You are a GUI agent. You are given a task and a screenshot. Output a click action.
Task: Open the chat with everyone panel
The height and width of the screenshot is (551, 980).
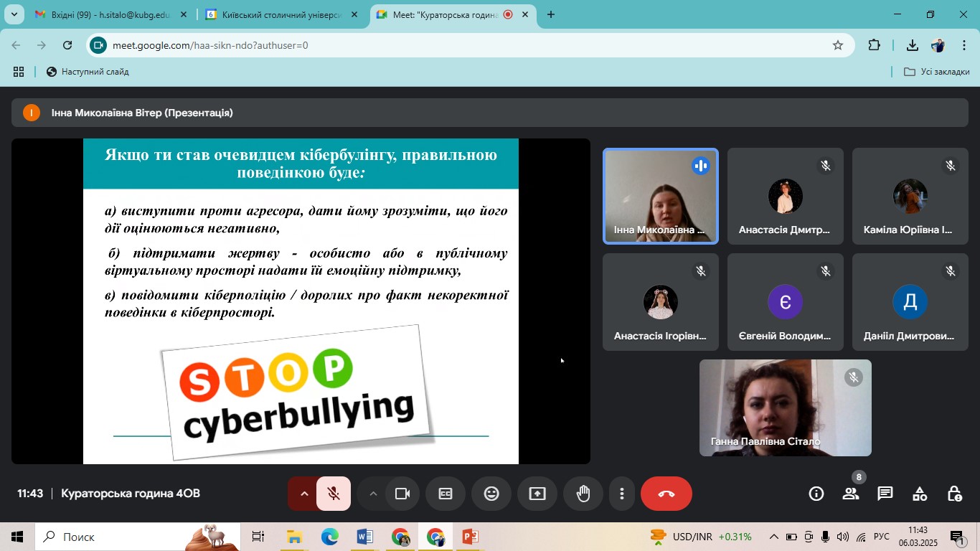point(885,494)
